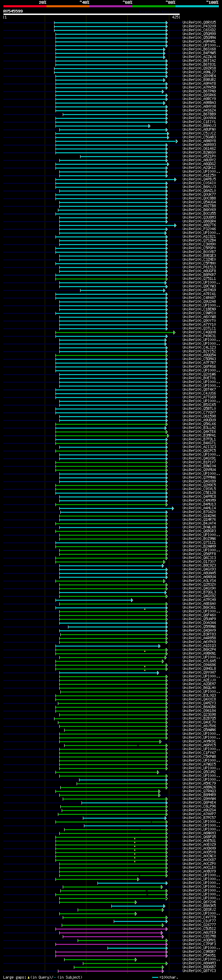Screen dimensions: 222x980
Task: Open hit UniRef100_B6SX68
Action: coord(199,49)
